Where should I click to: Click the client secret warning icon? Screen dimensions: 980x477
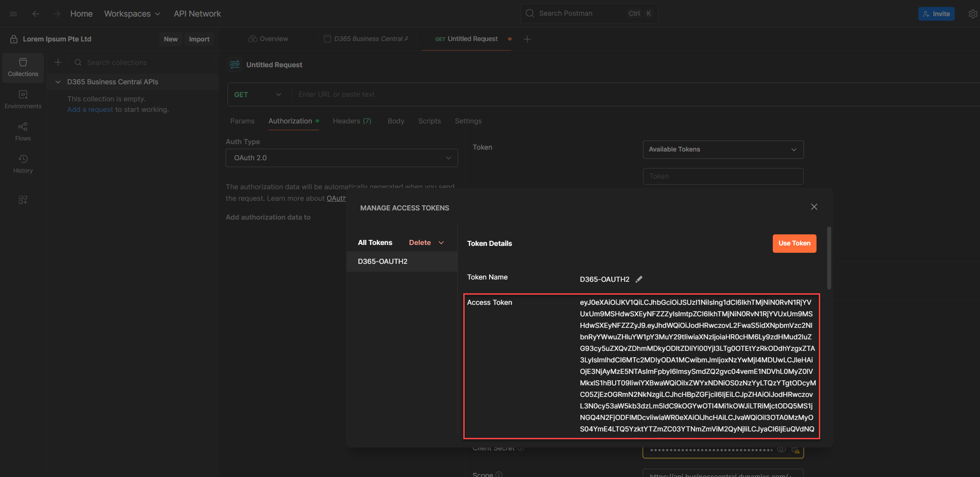796,450
